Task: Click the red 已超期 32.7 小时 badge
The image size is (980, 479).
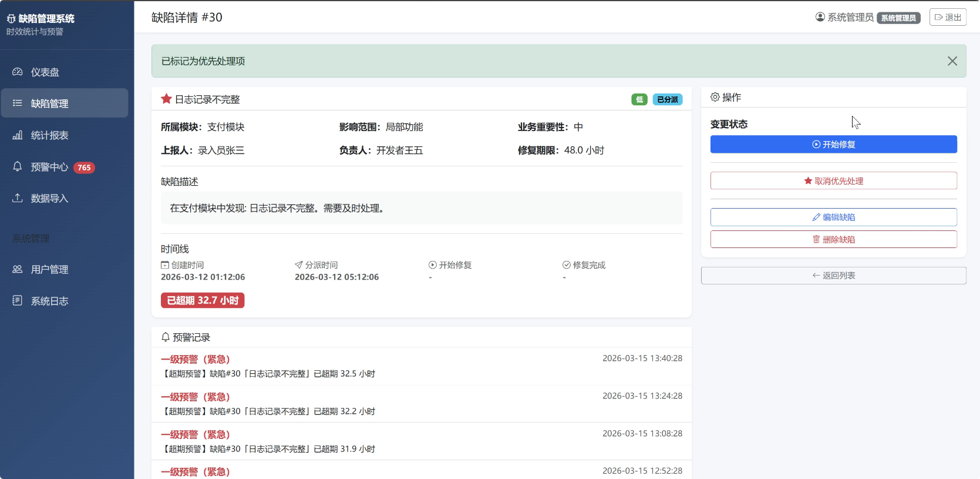Action: (203, 300)
